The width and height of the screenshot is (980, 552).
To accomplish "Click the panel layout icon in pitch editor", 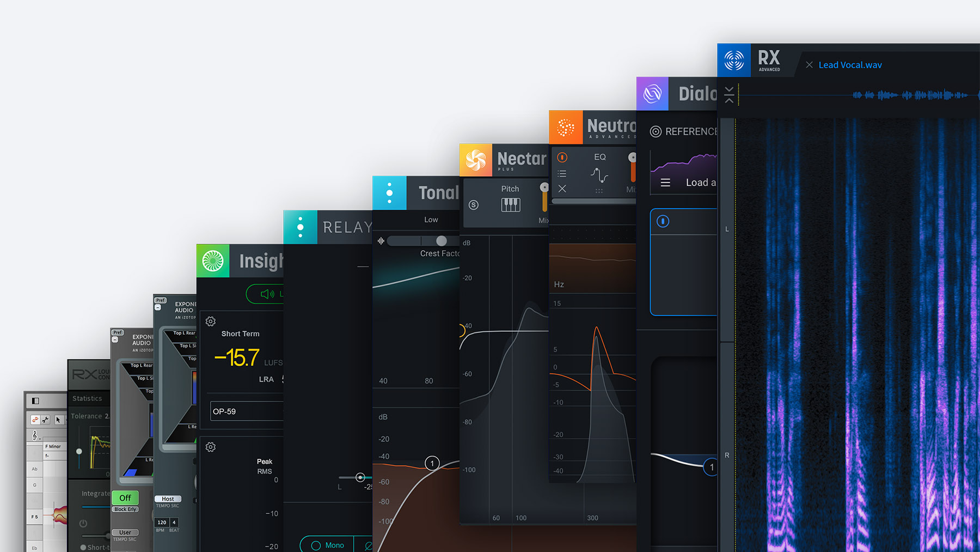I will 35,401.
